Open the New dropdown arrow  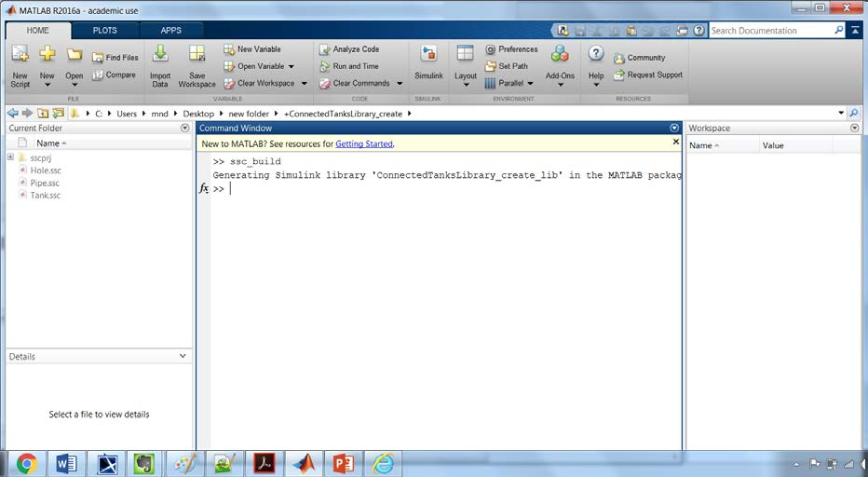coord(47,85)
